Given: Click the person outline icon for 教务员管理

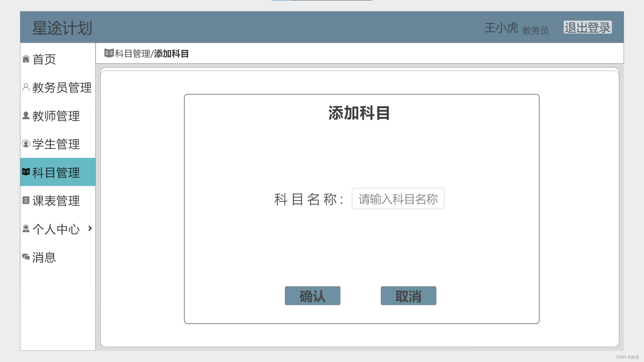Looking at the screenshot, I should point(26,87).
